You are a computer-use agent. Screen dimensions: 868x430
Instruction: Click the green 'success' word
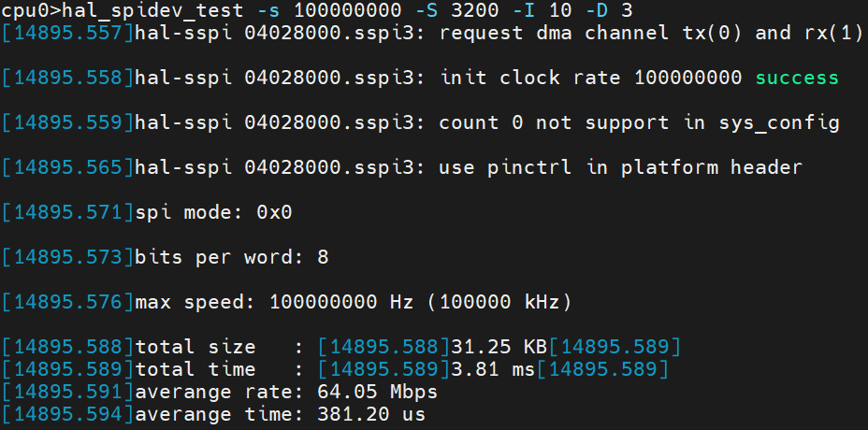797,79
